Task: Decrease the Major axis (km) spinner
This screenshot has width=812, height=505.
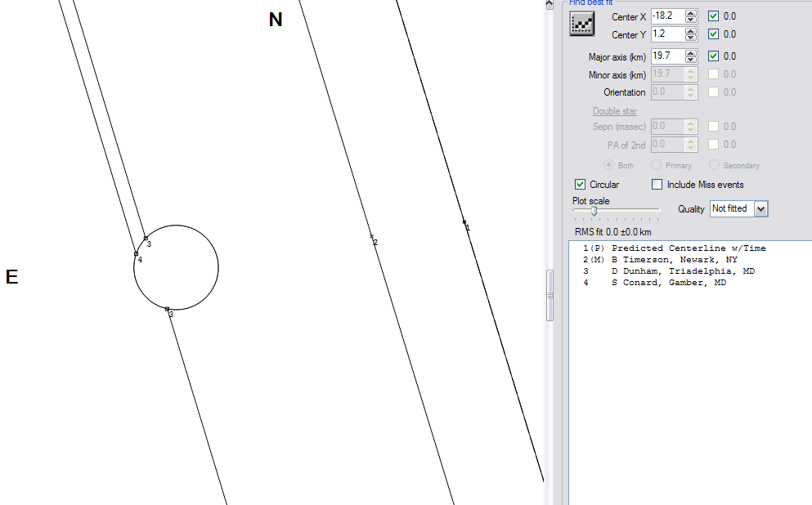Action: click(x=691, y=60)
